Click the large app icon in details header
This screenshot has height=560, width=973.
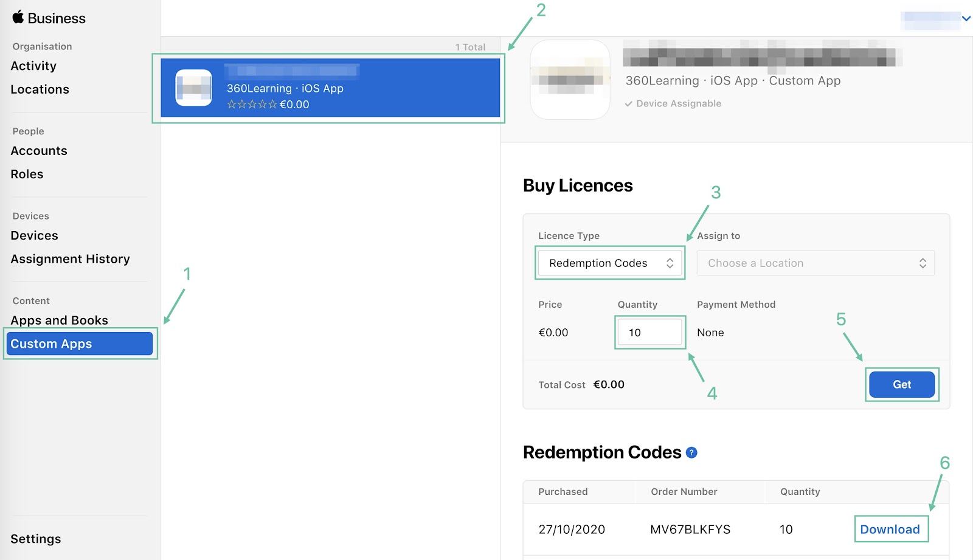[570, 80]
